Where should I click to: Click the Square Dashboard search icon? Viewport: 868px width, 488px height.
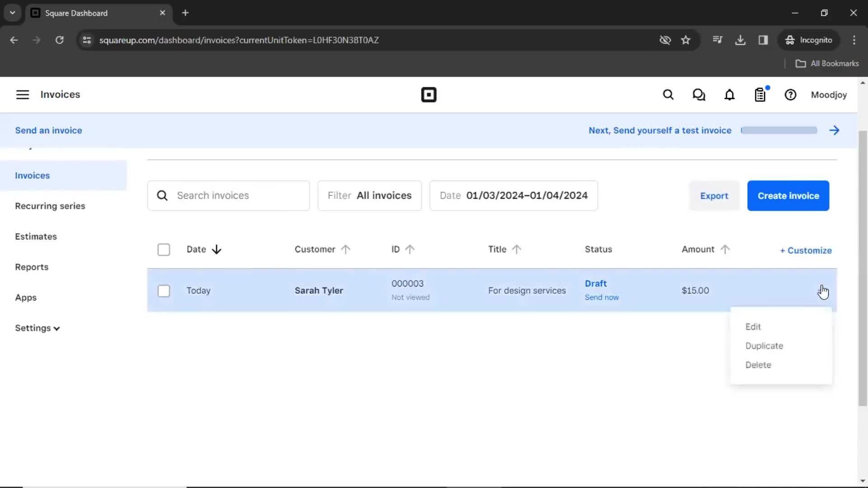click(668, 94)
